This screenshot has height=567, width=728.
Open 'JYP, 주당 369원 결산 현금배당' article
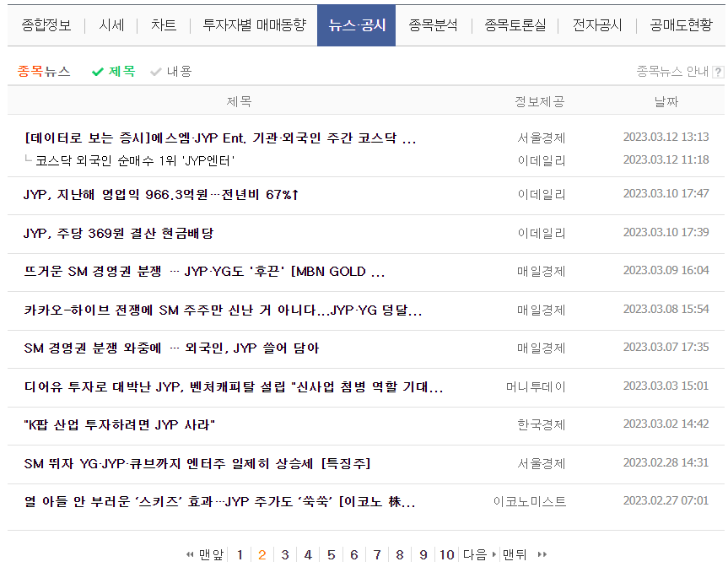[118, 233]
